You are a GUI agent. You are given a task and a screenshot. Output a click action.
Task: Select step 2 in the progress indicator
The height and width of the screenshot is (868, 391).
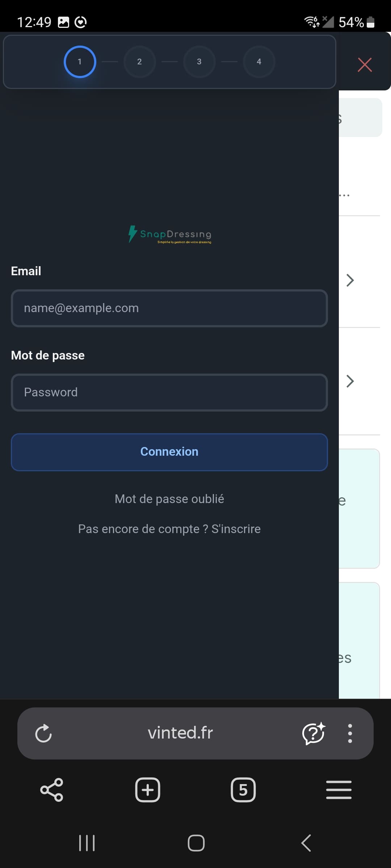139,61
